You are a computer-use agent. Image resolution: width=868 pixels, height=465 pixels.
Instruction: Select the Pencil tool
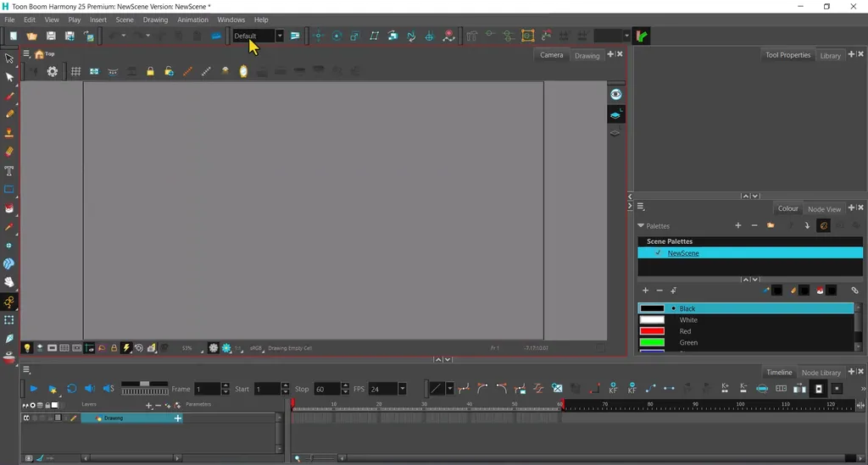pyautogui.click(x=8, y=113)
